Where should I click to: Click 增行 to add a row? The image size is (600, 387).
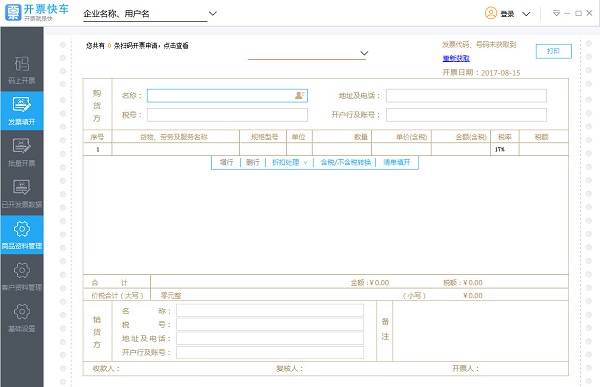click(226, 162)
